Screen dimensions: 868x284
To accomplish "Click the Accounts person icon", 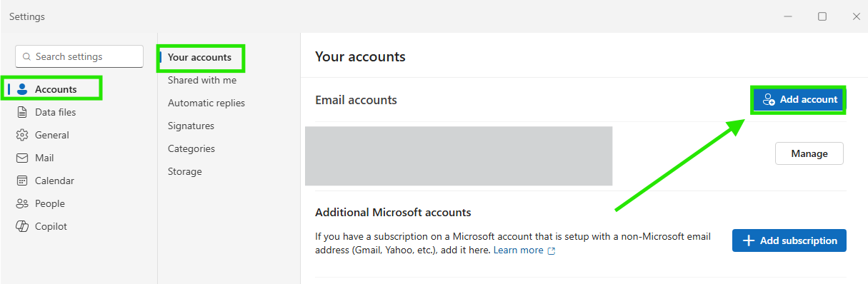I will 22,89.
